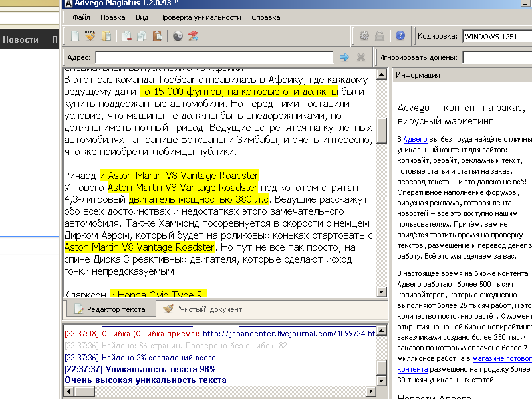The height and width of the screenshot is (399, 532).
Task: Click the Найдено 2% совпадений link
Action: pyautogui.click(x=147, y=358)
